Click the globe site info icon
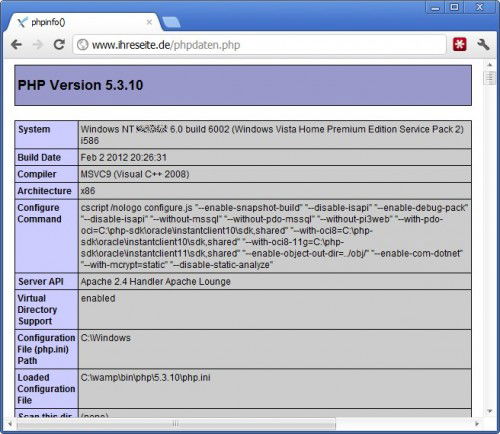 (82, 45)
